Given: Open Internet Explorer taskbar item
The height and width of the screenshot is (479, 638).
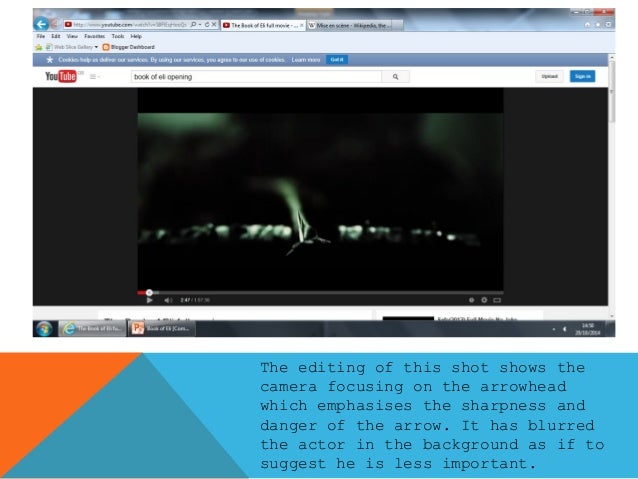Looking at the screenshot, I should [93, 328].
